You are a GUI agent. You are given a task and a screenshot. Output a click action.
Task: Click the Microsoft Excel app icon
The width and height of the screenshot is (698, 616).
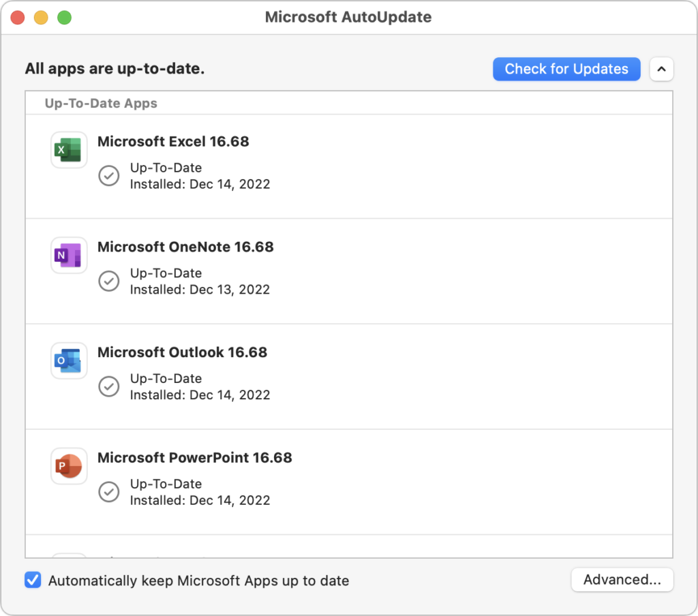click(69, 149)
